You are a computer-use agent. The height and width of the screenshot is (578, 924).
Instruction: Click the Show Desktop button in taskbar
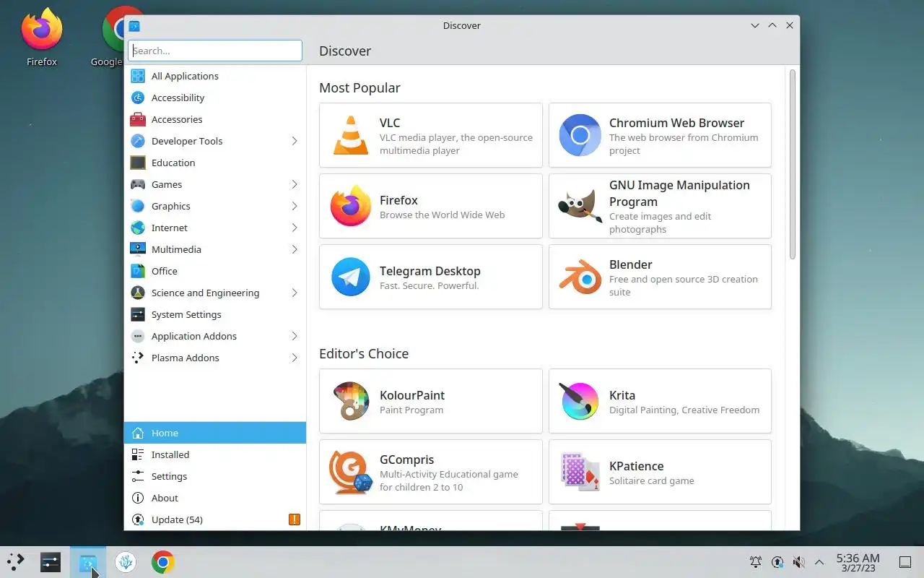point(905,562)
